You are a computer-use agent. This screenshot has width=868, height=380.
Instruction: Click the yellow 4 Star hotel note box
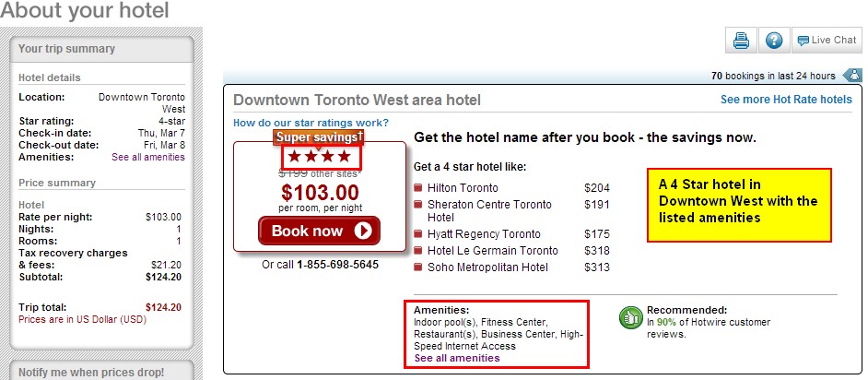739,205
